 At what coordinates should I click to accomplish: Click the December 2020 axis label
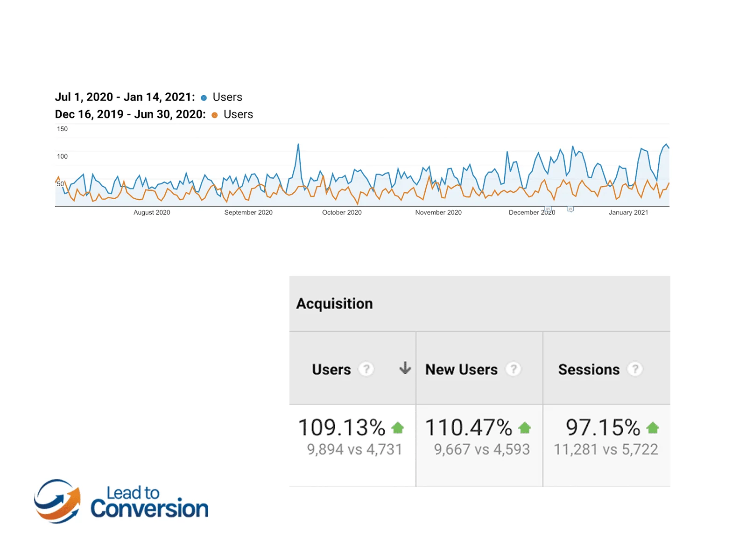(x=532, y=212)
